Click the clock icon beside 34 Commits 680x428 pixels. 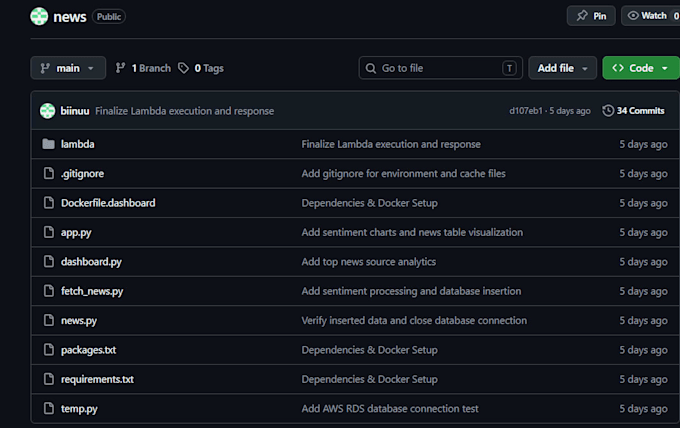point(608,111)
